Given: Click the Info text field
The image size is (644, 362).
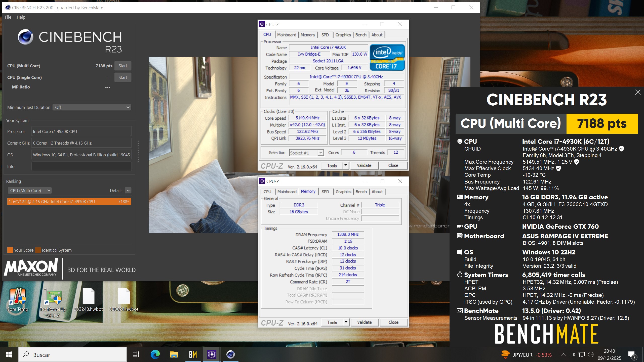Looking at the screenshot, I should pos(81,166).
